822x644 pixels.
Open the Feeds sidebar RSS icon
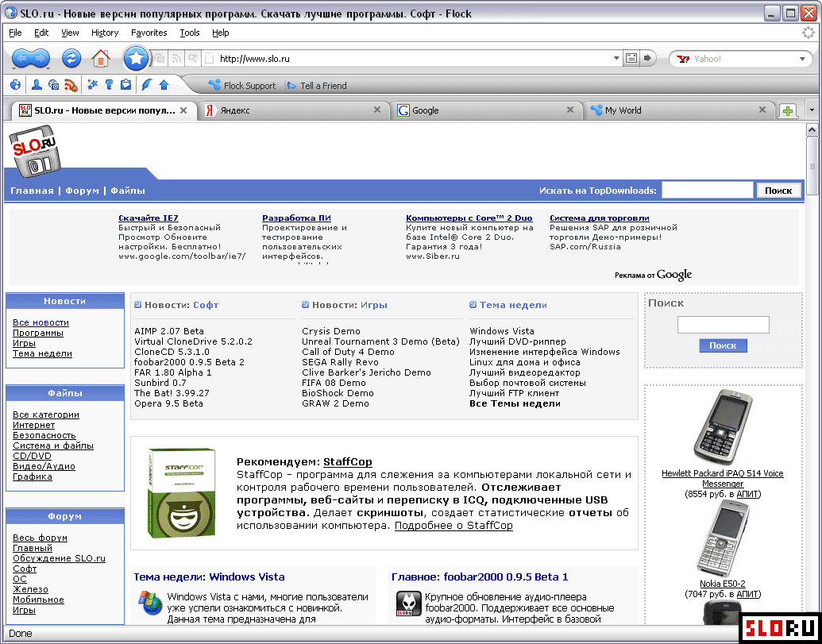pos(71,84)
